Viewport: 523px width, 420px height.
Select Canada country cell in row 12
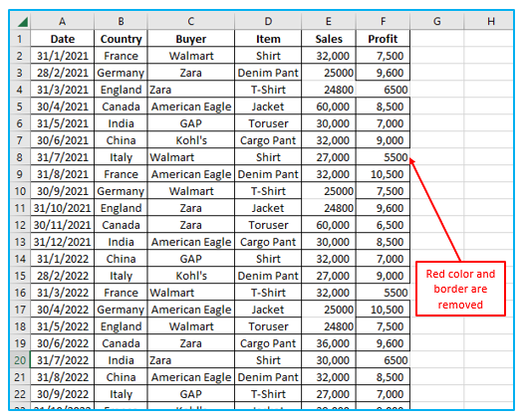pyautogui.click(x=122, y=225)
